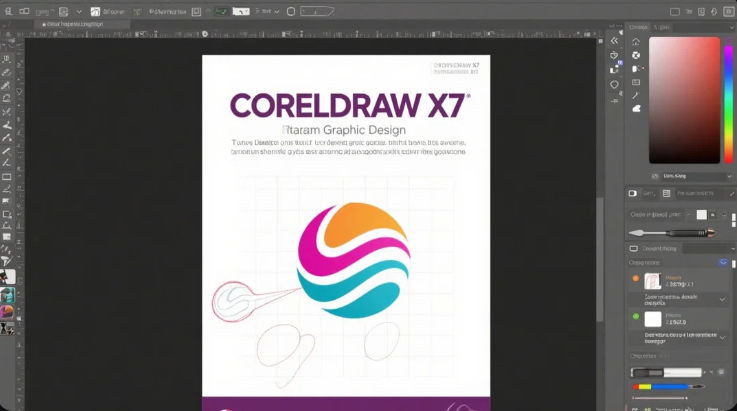Click the list icon in the properties row
The width and height of the screenshot is (737, 411).
click(666, 193)
